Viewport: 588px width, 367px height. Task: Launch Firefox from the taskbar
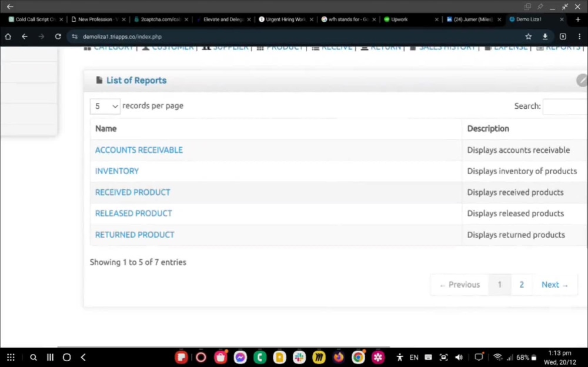tap(338, 357)
